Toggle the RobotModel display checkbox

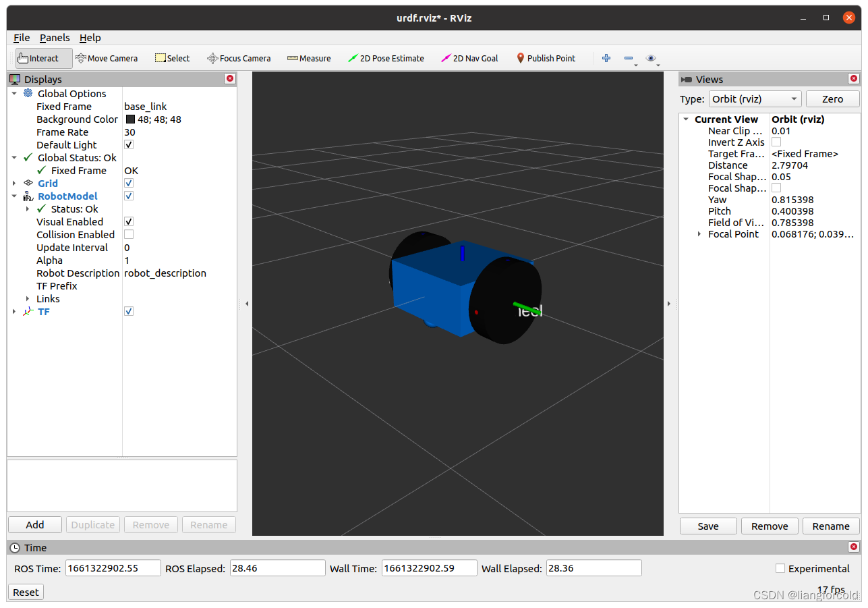129,196
